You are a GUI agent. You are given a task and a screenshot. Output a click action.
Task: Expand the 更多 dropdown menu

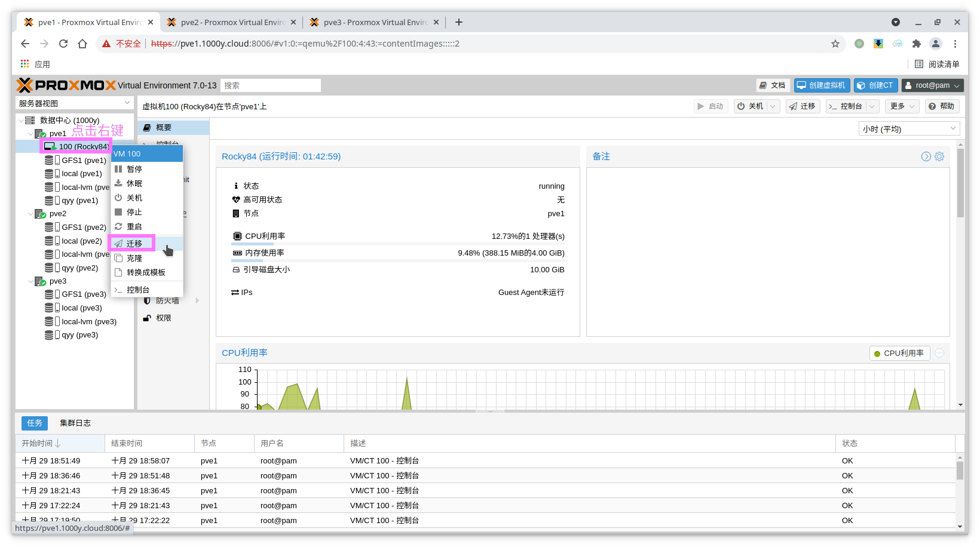coord(902,106)
